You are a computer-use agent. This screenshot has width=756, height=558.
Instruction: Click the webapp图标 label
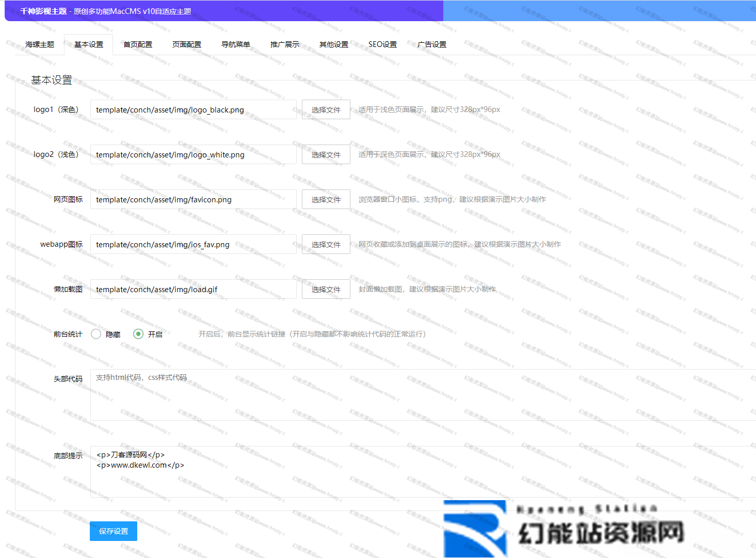(x=61, y=244)
